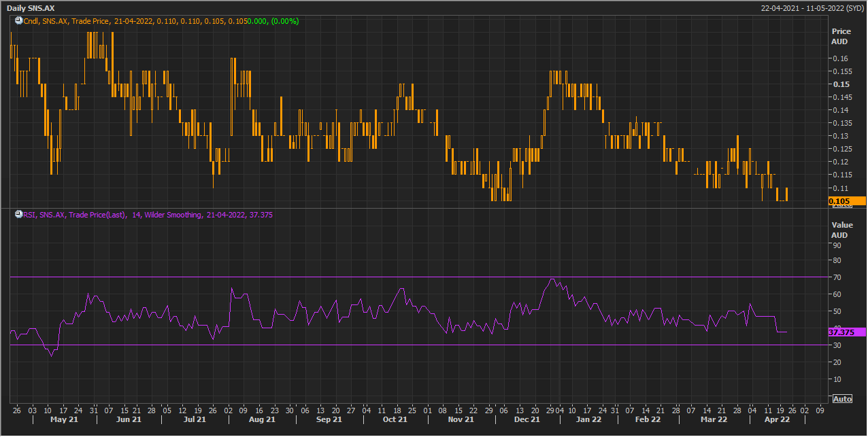The image size is (868, 437).
Task: Click the 0.11 price axis label
Action: (839, 188)
